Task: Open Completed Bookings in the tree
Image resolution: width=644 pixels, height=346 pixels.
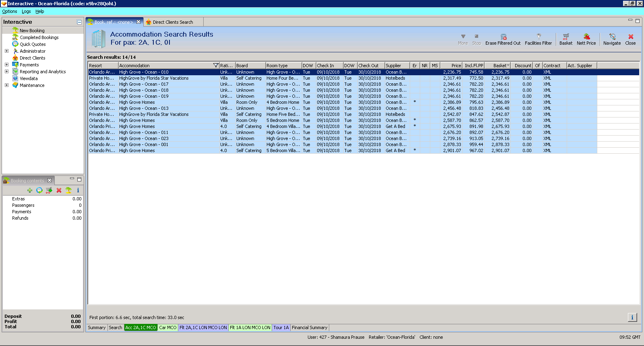Action: [x=39, y=37]
